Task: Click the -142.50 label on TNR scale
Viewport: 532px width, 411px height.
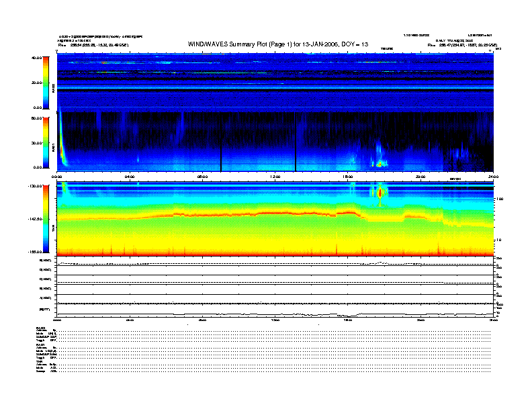Action: (x=35, y=219)
